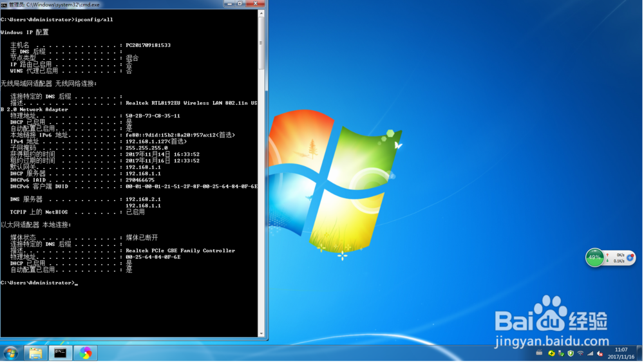This screenshot has height=363, width=644.
Task: Click lease expiry time '12:33:52' row
Action: coord(163,161)
